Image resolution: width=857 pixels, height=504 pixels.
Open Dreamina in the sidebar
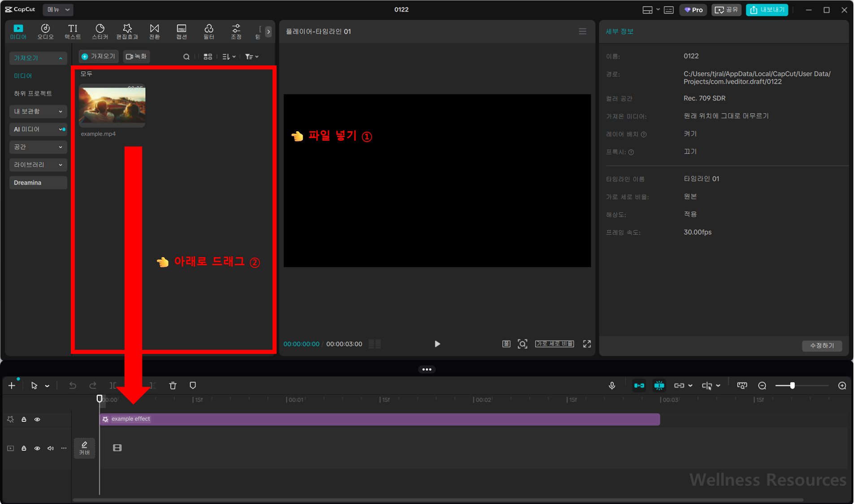pos(38,183)
